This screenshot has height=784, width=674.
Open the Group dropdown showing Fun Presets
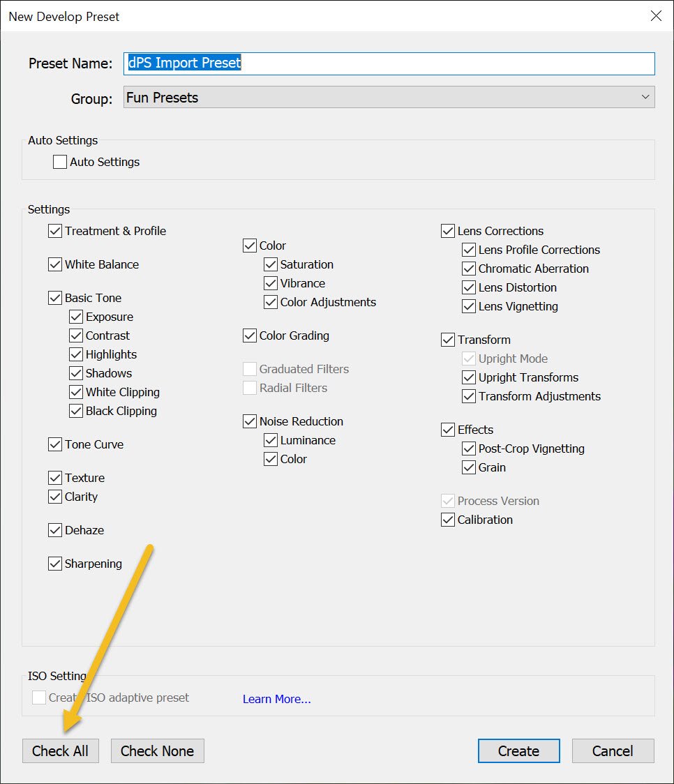pos(389,98)
